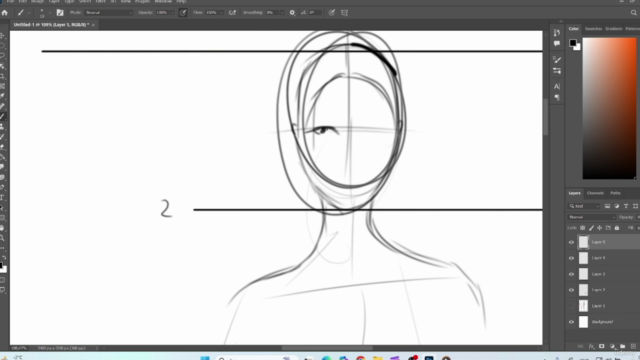This screenshot has width=640, height=360.
Task: Click the Layer 2 thumbnail
Action: 583,290
